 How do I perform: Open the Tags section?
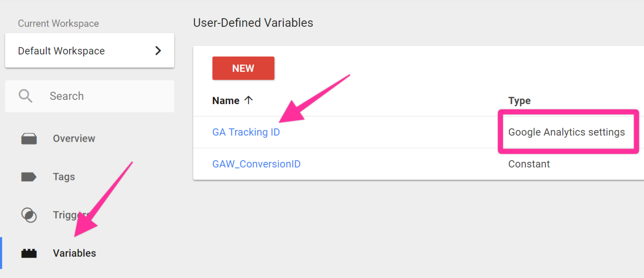pos(64,177)
